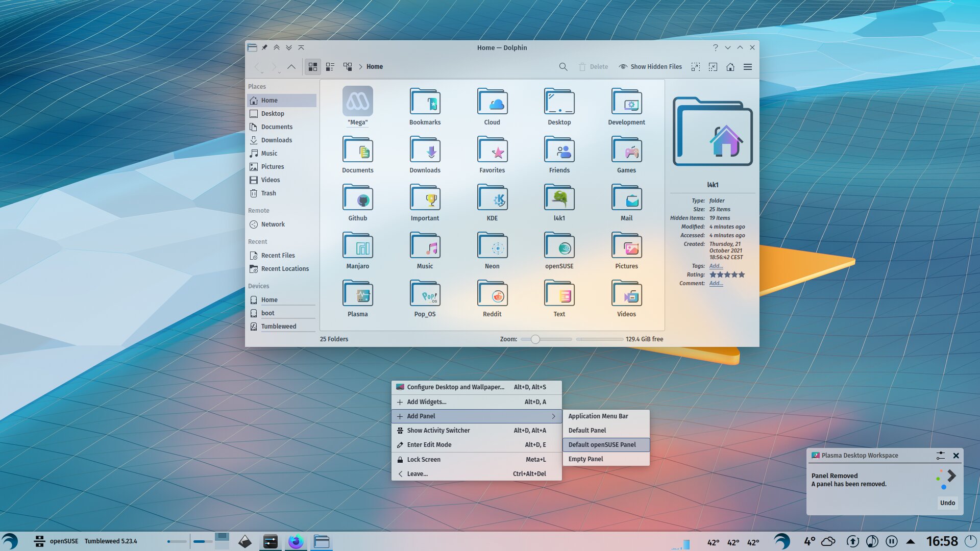Open the clock showing 16:58
The image size is (980, 551).
tap(942, 541)
